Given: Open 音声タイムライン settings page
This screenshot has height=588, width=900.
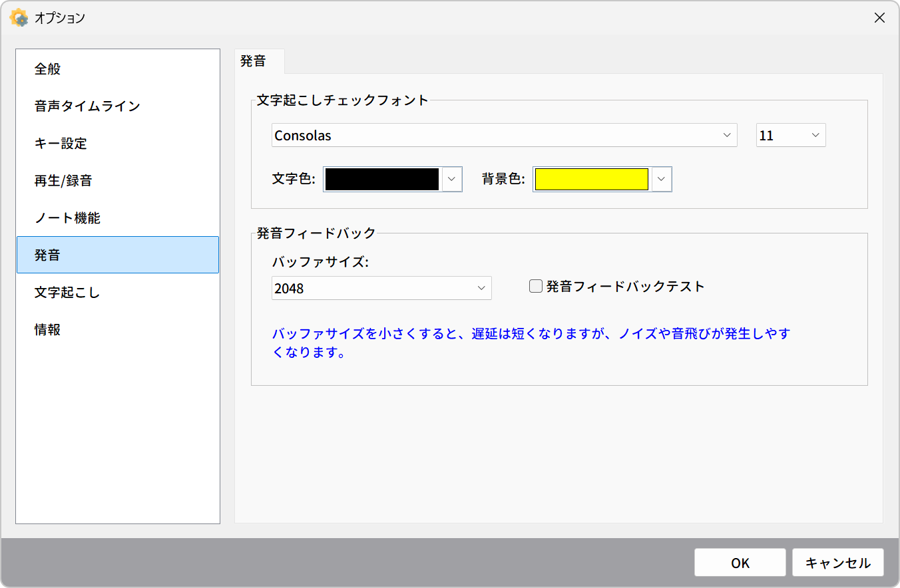Looking at the screenshot, I should (118, 106).
